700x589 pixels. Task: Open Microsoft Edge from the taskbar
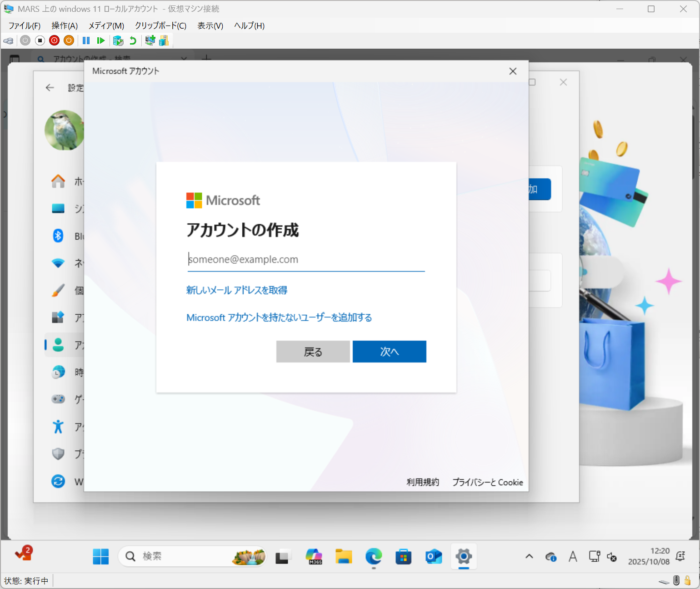(374, 556)
